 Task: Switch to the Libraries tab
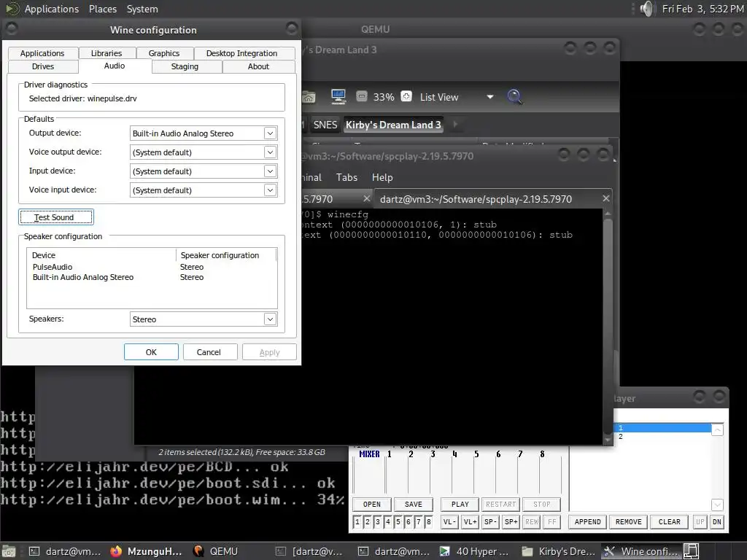coord(107,53)
